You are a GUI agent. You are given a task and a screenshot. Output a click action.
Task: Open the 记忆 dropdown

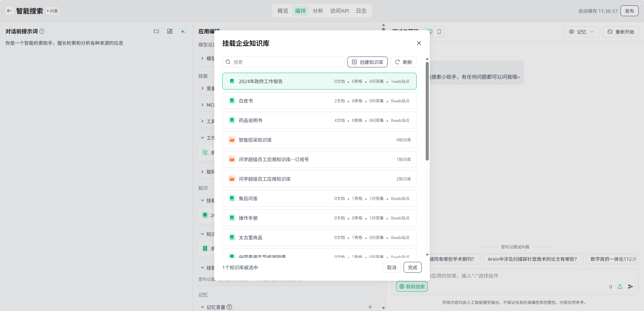coord(581,32)
